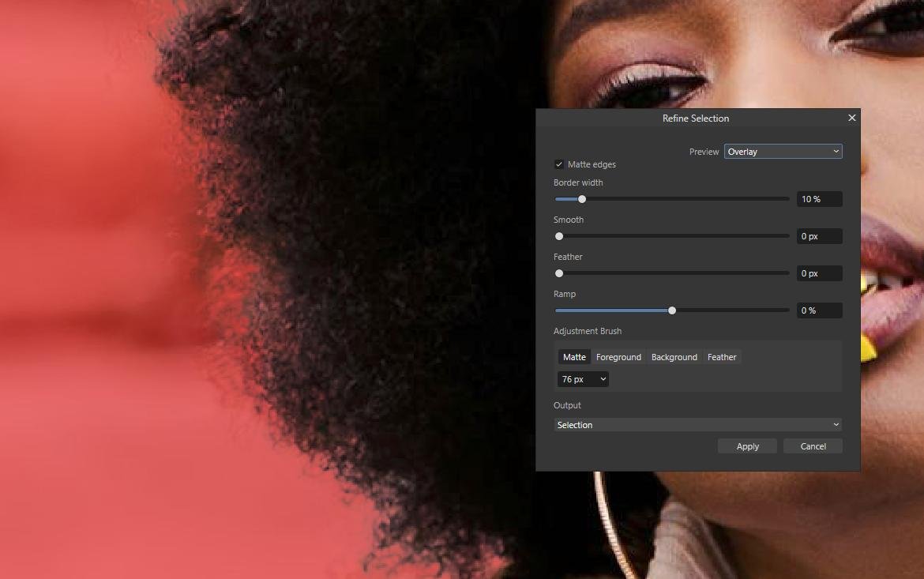
Task: Open the Preview mode dropdown
Action: [x=783, y=152]
